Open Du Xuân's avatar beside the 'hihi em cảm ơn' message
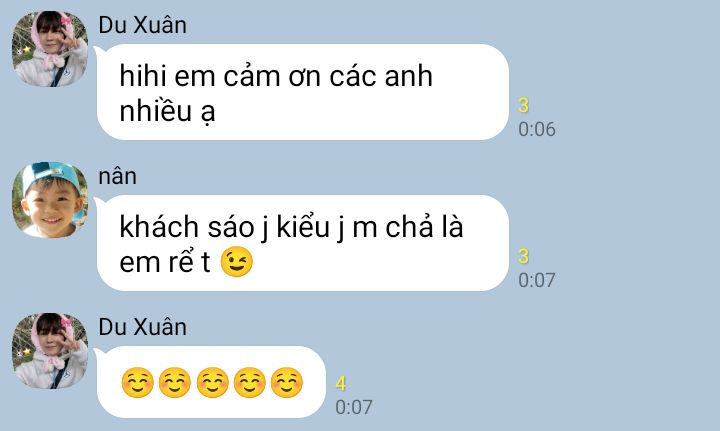This screenshot has width=720, height=431. (x=50, y=49)
